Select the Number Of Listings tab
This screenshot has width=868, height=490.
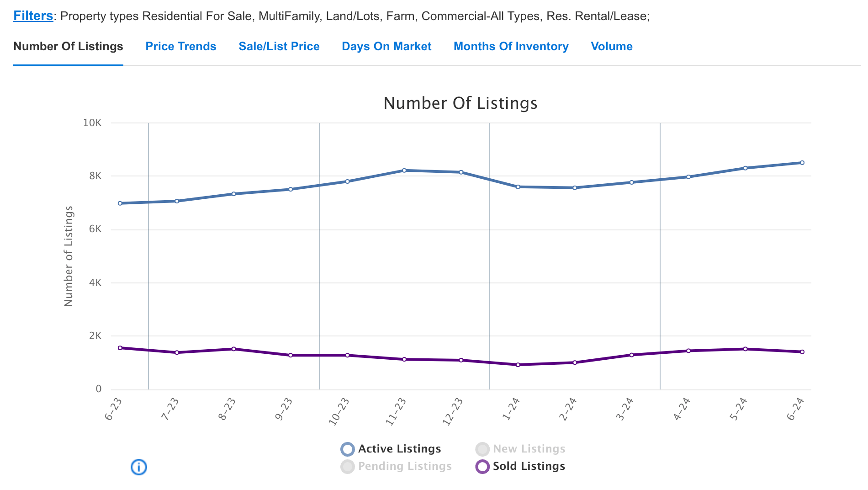(x=68, y=47)
